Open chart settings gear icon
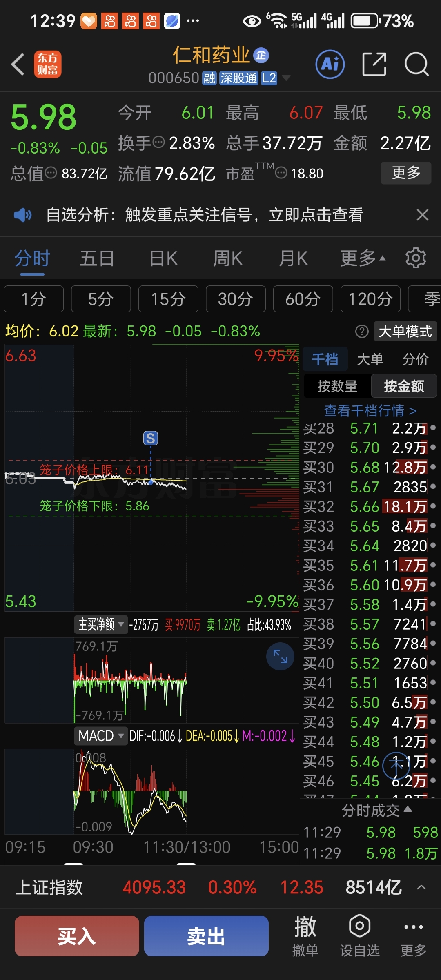The height and width of the screenshot is (980, 441). pos(416,258)
